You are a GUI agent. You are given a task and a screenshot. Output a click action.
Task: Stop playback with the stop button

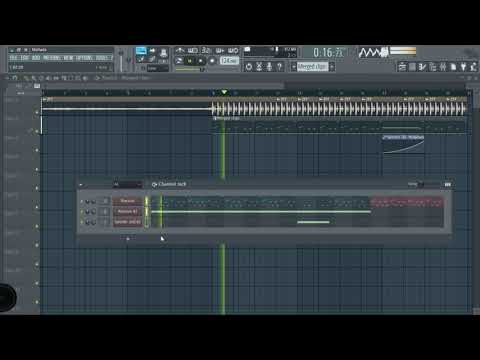pyautogui.click(x=201, y=61)
